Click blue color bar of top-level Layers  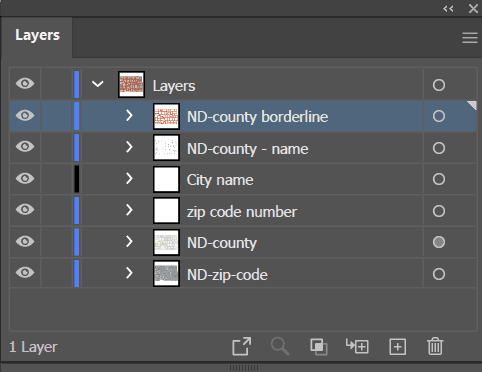77,85
